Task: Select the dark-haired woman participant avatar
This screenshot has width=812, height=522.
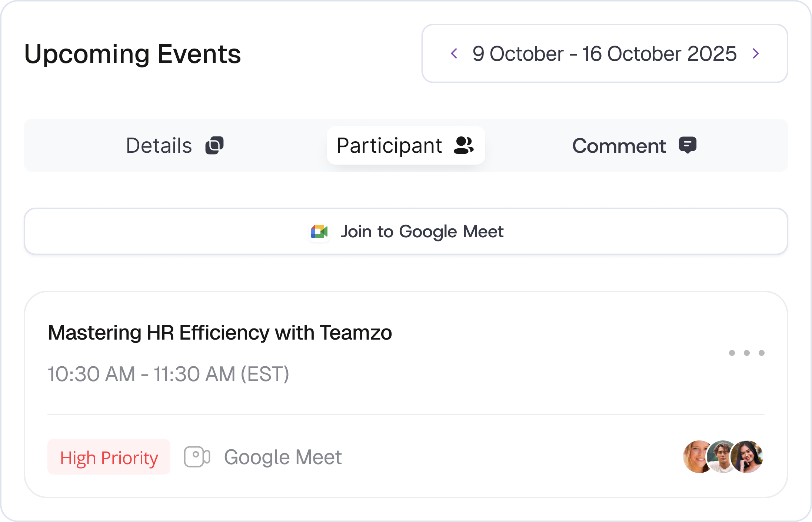Action: coord(747,457)
